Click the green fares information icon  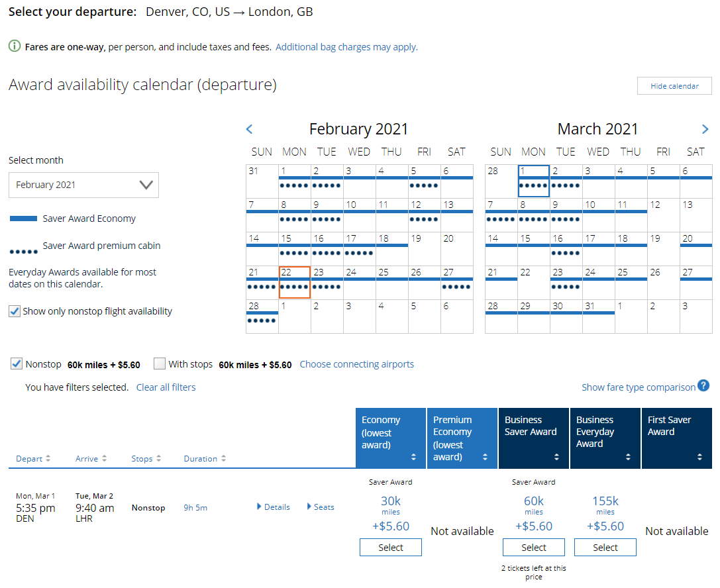[x=15, y=46]
